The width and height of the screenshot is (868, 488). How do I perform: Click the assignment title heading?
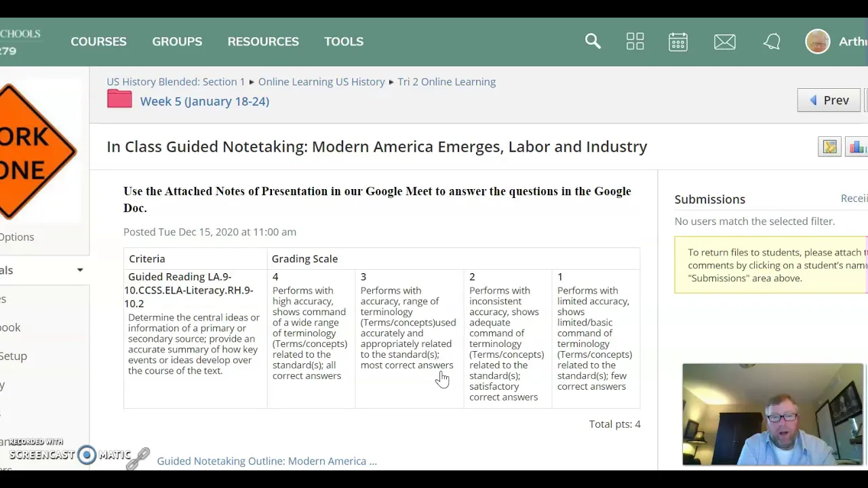click(377, 146)
